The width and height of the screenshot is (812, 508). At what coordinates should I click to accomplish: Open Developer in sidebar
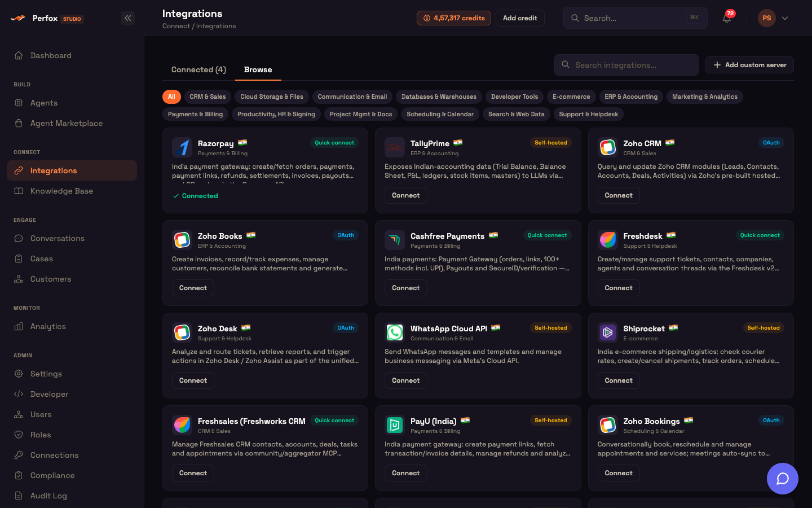pyautogui.click(x=72, y=394)
